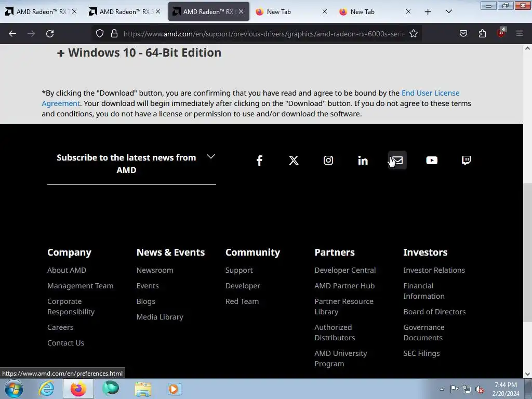Click the Action Center flag tray icon
Screen dimensions: 532x399
click(x=454, y=389)
